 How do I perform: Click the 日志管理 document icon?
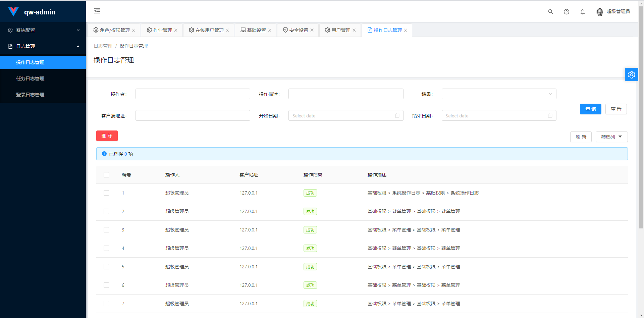[10, 46]
